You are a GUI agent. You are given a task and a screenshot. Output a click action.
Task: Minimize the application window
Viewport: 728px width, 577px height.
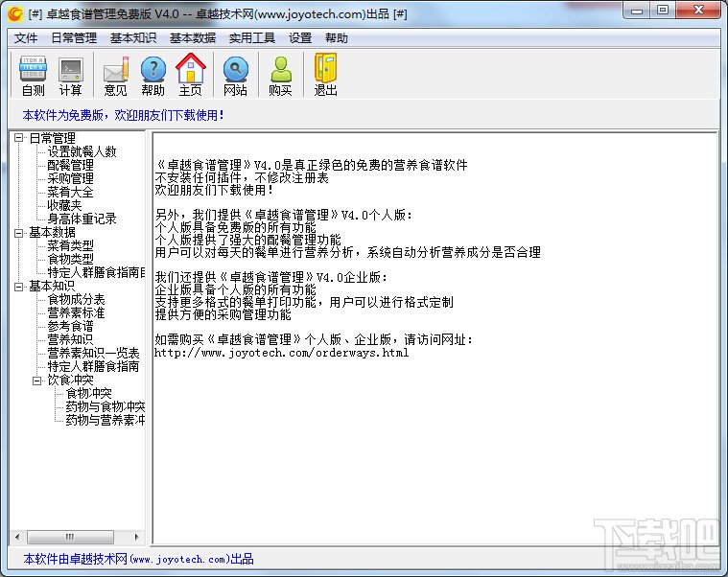point(637,11)
